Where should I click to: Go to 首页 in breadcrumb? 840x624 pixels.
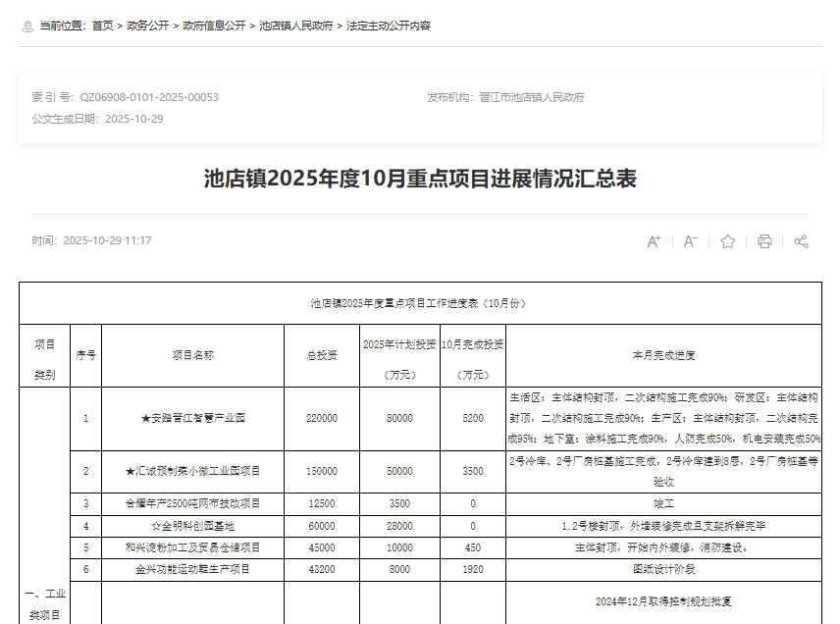[x=103, y=26]
